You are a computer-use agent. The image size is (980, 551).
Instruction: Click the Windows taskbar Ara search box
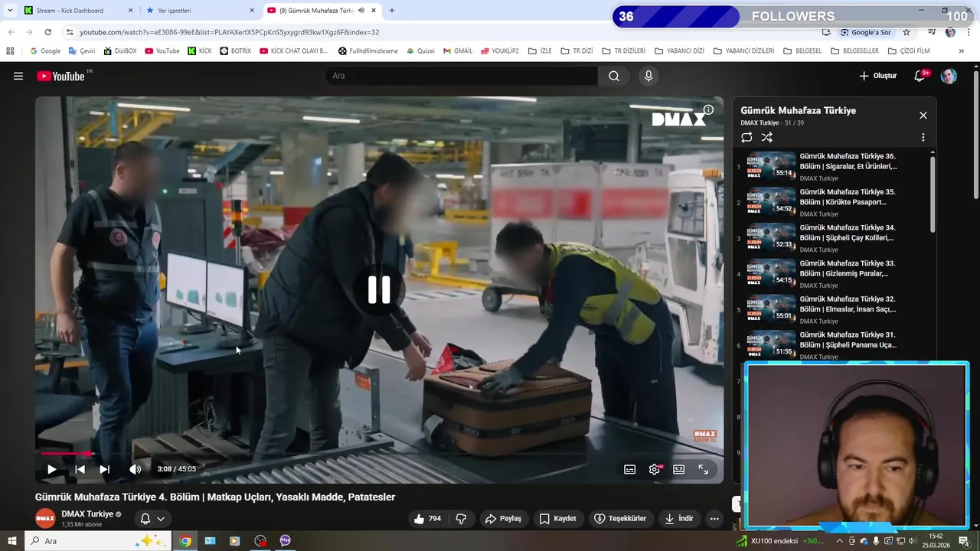pos(98,541)
